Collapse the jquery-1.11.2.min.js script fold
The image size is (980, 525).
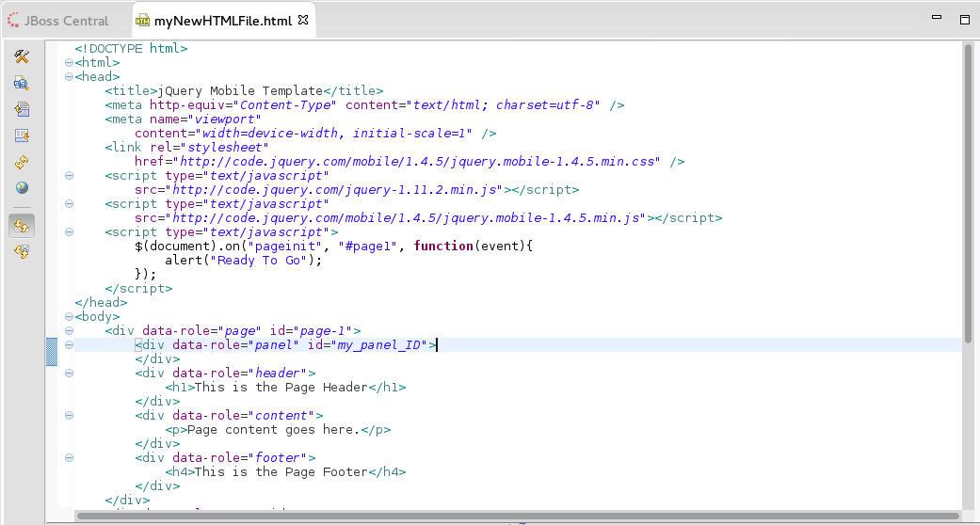(69, 176)
